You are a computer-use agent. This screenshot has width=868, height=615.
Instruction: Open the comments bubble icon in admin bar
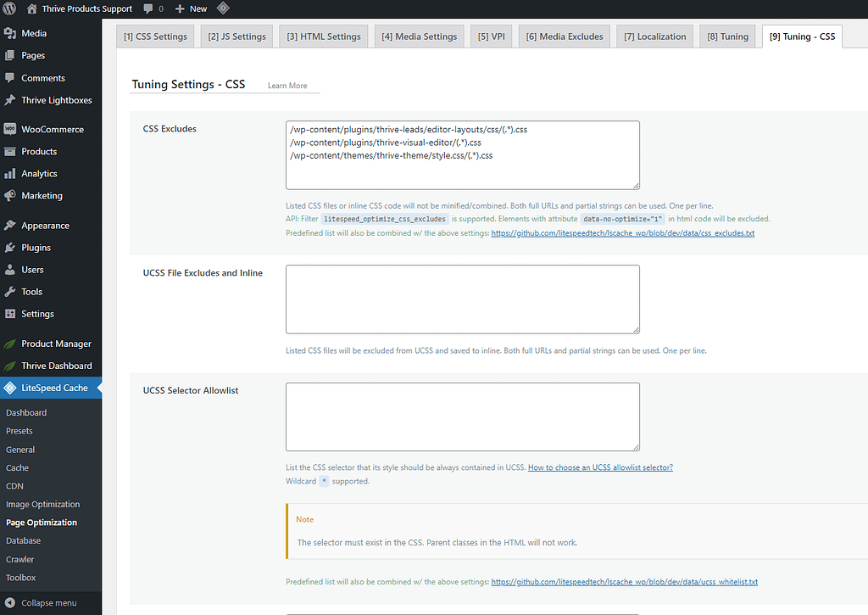click(x=147, y=8)
